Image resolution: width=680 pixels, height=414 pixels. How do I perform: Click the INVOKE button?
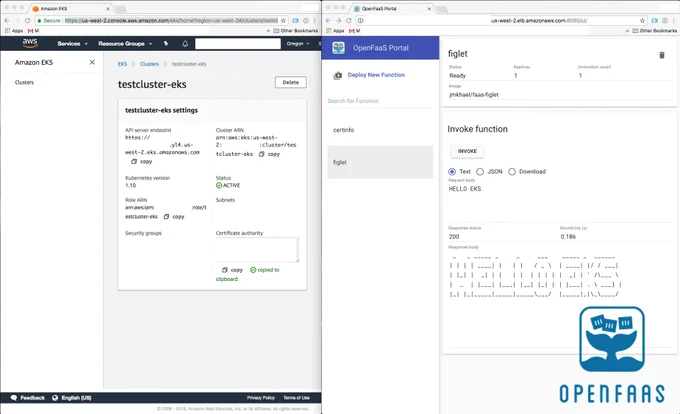[467, 151]
